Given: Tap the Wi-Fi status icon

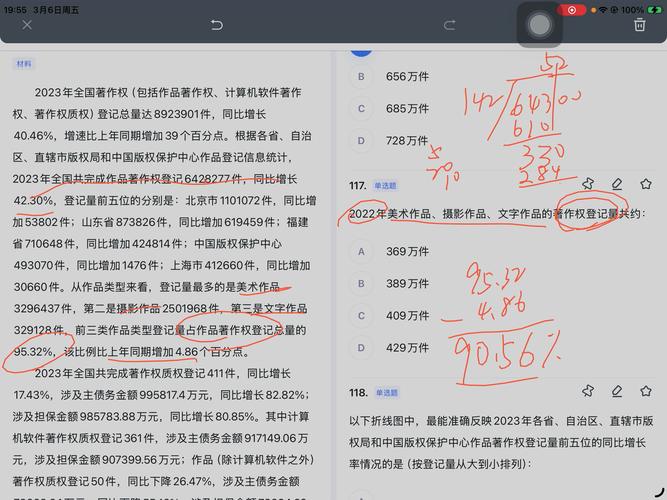Looking at the screenshot, I should pos(602,10).
